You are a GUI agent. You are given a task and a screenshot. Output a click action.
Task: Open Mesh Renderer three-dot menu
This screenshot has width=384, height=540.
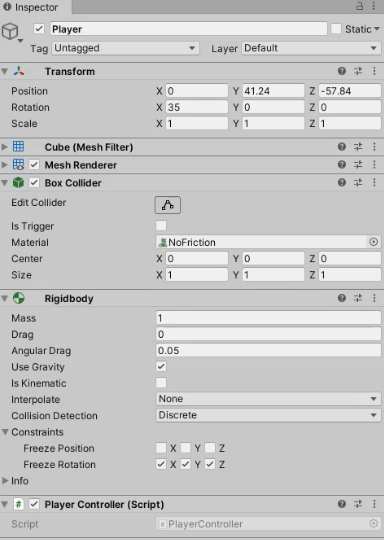(374, 165)
